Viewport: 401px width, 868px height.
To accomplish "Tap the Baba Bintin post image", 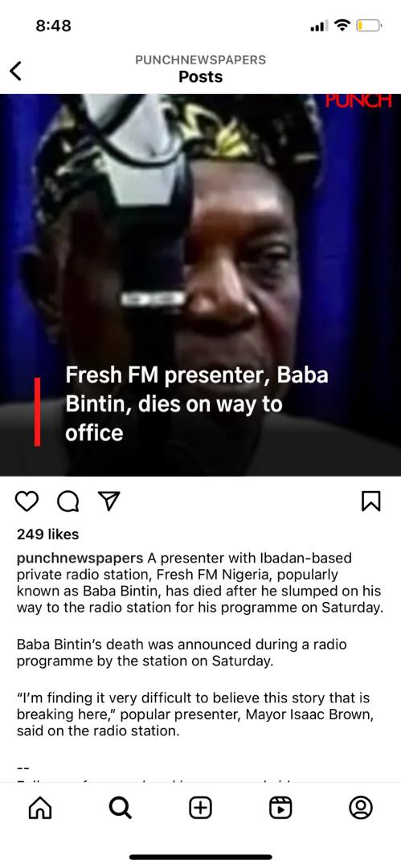I will point(201,285).
